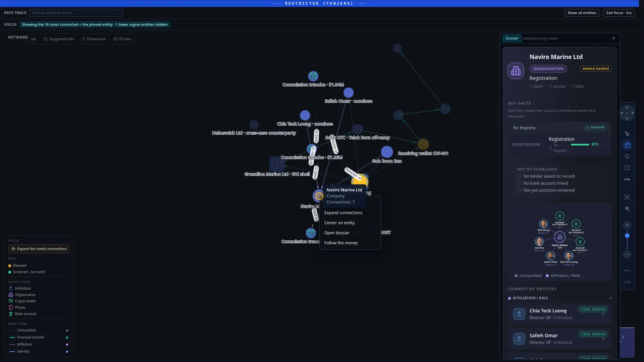The image size is (644, 362).
Task: Choose Center on entity from context menu
Action: (350, 223)
